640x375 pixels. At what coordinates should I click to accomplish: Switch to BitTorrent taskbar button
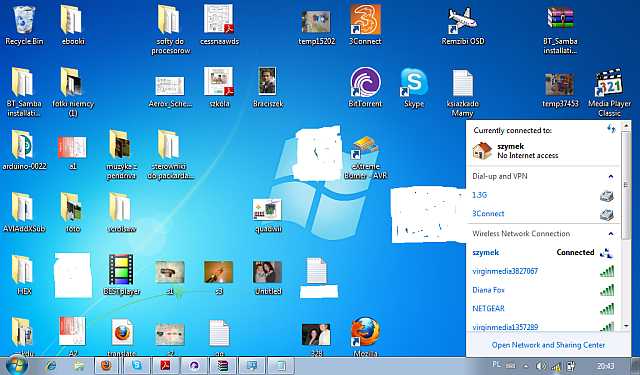(x=194, y=366)
